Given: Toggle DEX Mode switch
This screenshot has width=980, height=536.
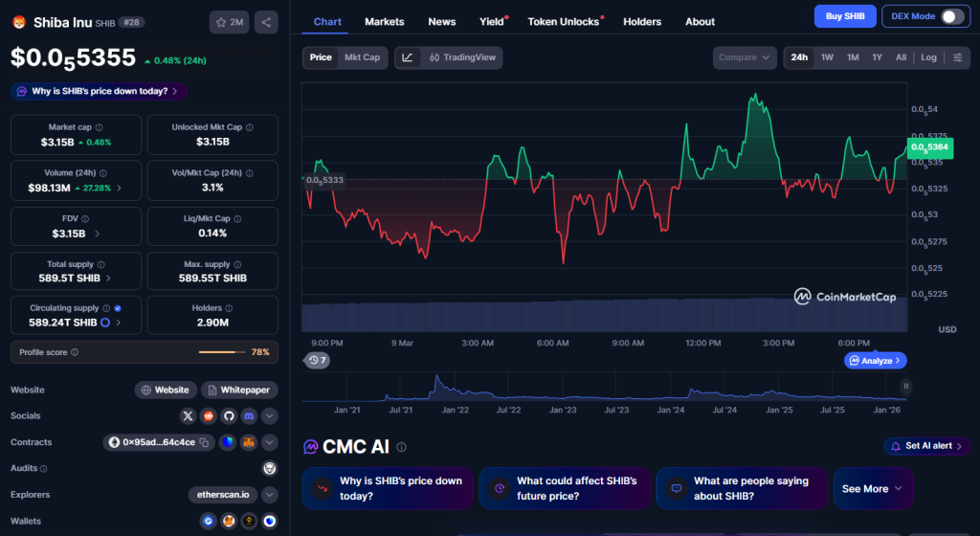Looking at the screenshot, I should point(952,16).
